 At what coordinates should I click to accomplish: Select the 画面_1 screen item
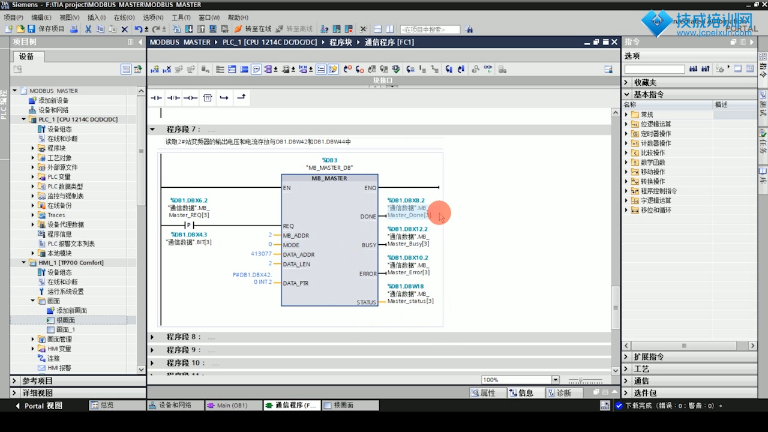66,330
